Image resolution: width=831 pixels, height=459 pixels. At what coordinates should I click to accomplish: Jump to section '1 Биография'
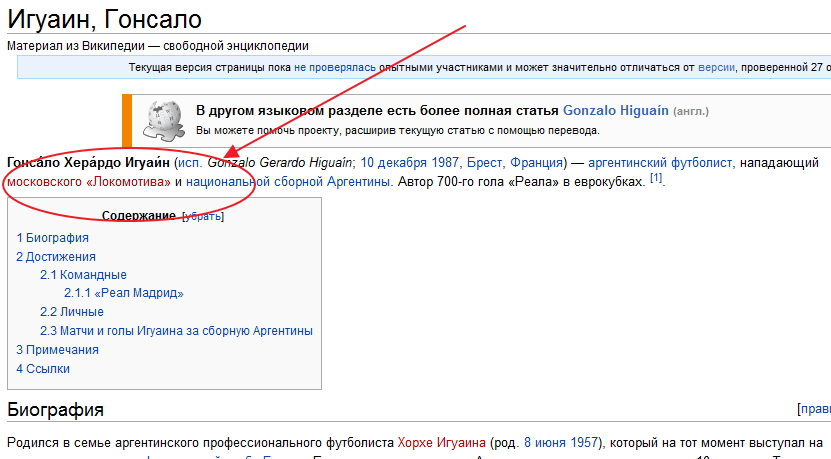click(52, 237)
